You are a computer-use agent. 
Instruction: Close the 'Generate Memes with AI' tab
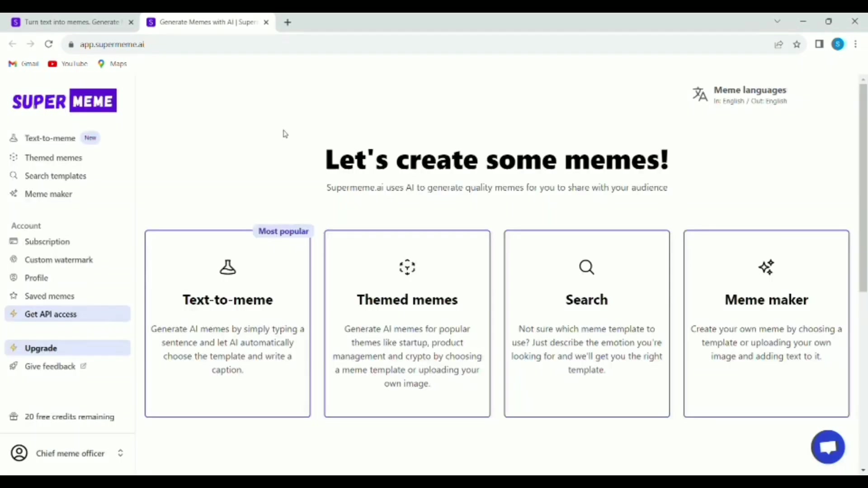[266, 22]
